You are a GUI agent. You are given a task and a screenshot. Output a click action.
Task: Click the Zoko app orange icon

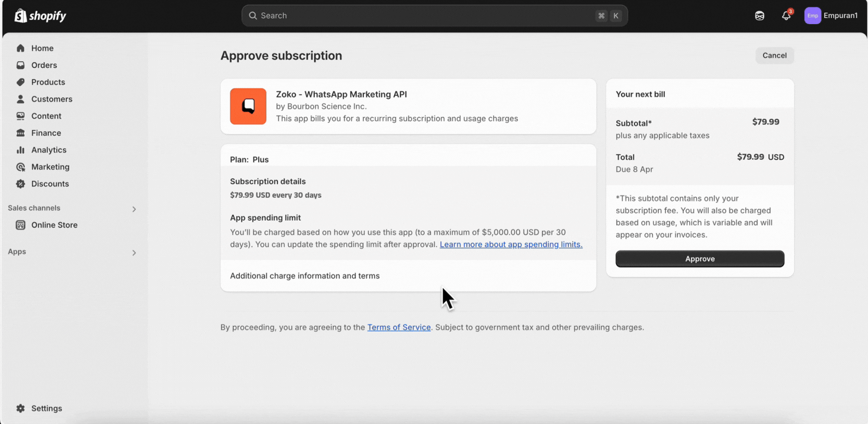[x=248, y=107]
